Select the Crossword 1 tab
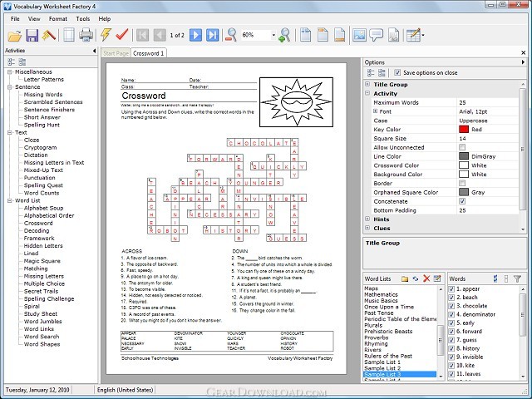Viewport: 532px width, 399px height. (x=148, y=53)
